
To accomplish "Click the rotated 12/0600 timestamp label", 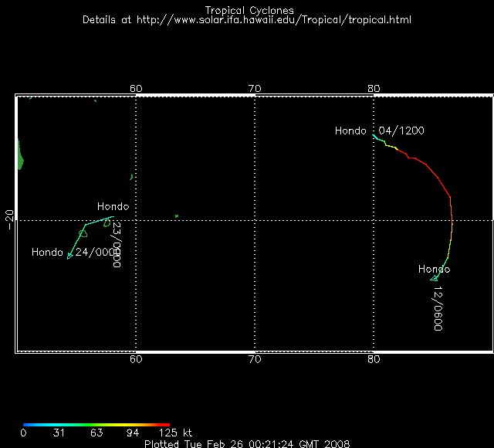I will click(x=438, y=308).
